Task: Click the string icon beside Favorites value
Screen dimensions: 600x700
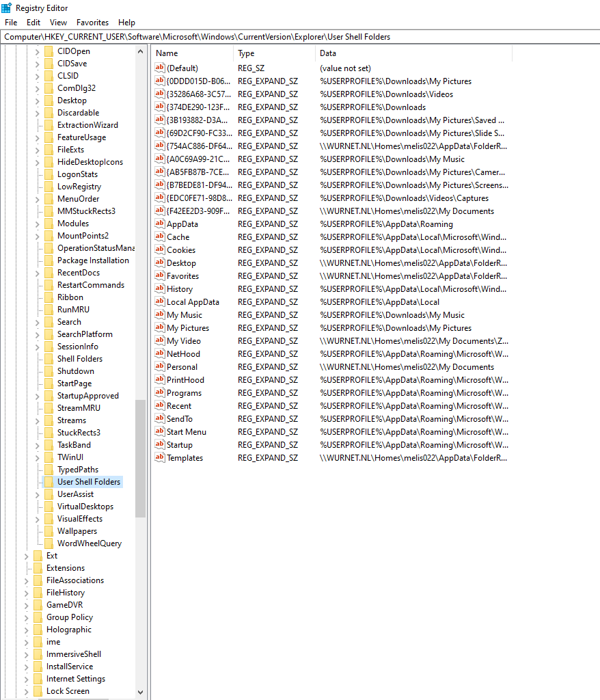Action: (x=160, y=275)
